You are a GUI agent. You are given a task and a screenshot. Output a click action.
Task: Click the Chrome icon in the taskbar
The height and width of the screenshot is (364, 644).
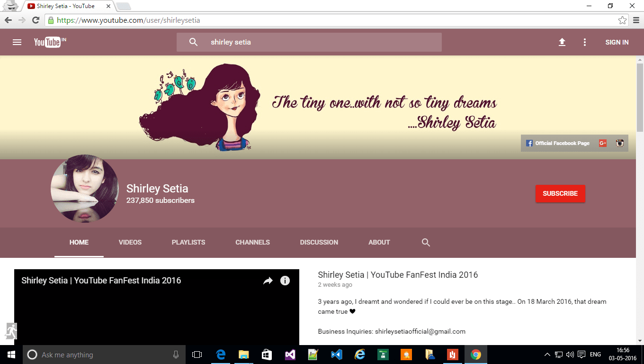[476, 355]
